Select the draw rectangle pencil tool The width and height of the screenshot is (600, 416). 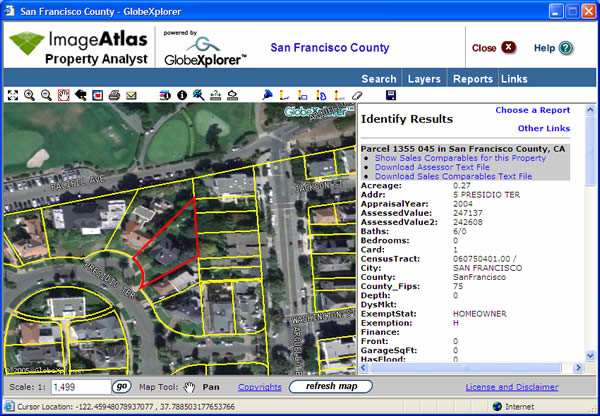[x=302, y=95]
